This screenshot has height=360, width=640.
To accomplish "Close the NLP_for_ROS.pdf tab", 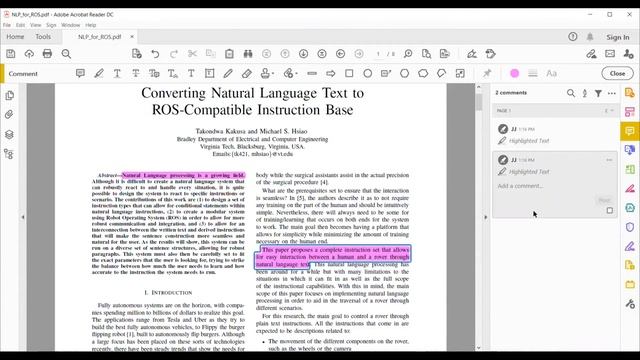I will [132, 37].
